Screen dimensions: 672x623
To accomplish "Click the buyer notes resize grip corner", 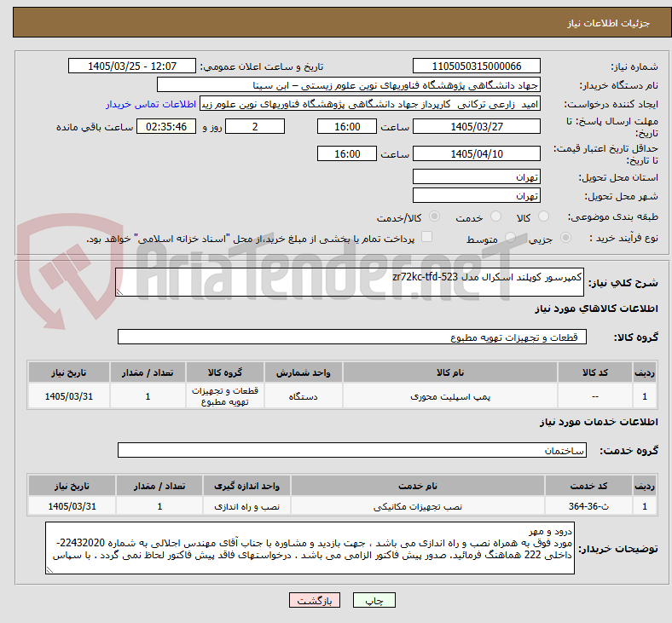I will point(49,570).
